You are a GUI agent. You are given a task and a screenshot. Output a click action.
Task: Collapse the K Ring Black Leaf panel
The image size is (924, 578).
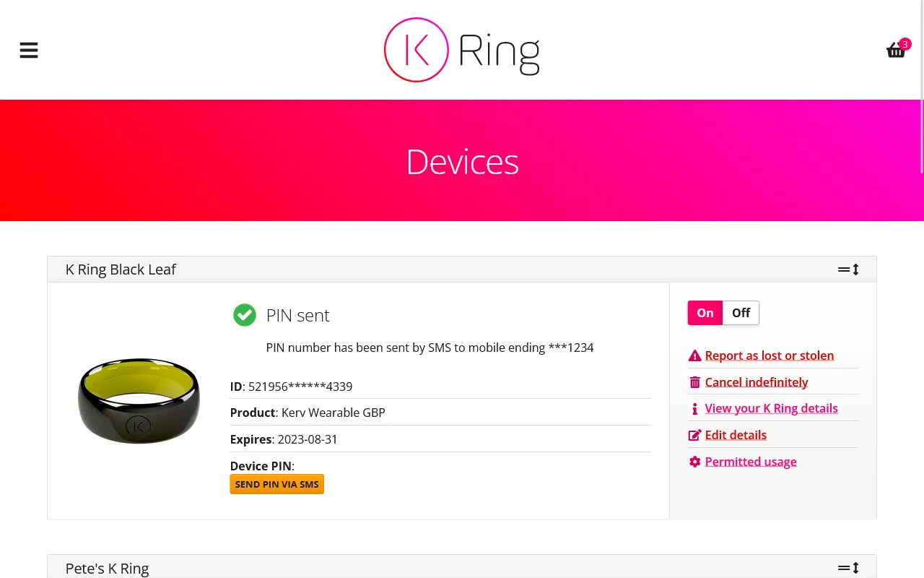click(x=848, y=269)
